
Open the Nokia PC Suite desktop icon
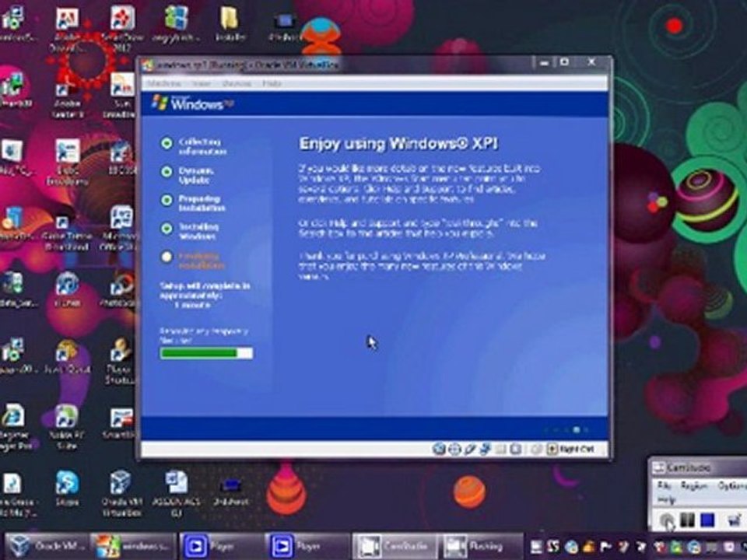pyautogui.click(x=67, y=427)
